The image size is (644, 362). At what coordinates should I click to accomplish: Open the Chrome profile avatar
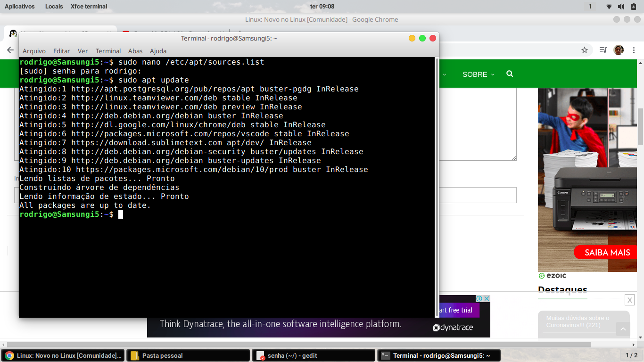(619, 50)
